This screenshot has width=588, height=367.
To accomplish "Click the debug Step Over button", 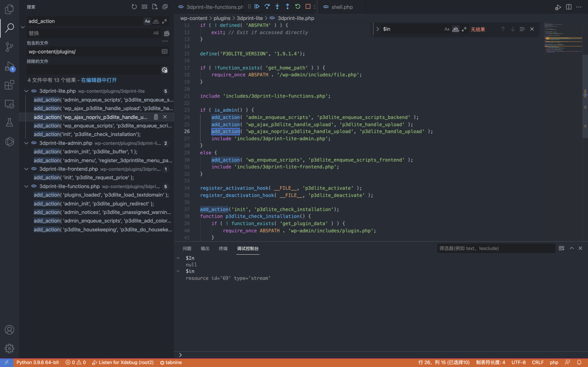I will (x=267, y=7).
